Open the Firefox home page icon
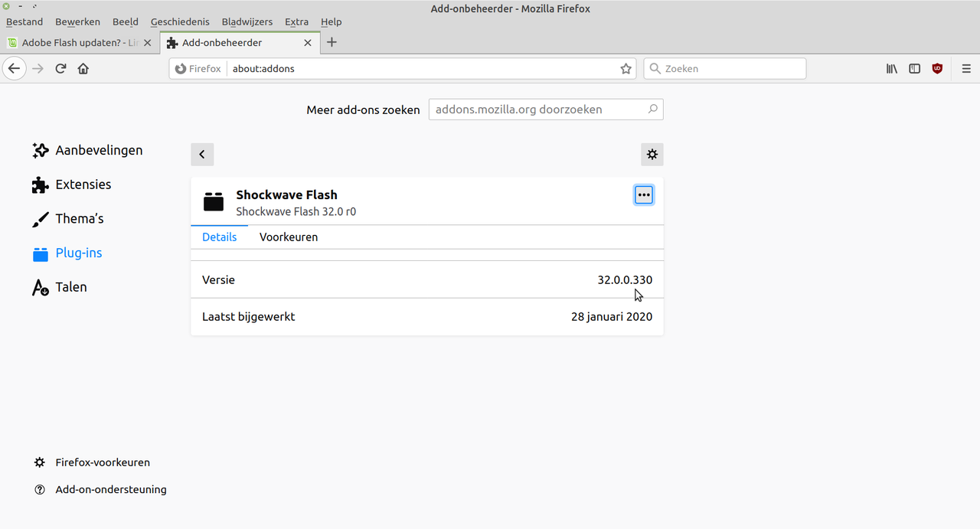This screenshot has height=529, width=980. (83, 68)
